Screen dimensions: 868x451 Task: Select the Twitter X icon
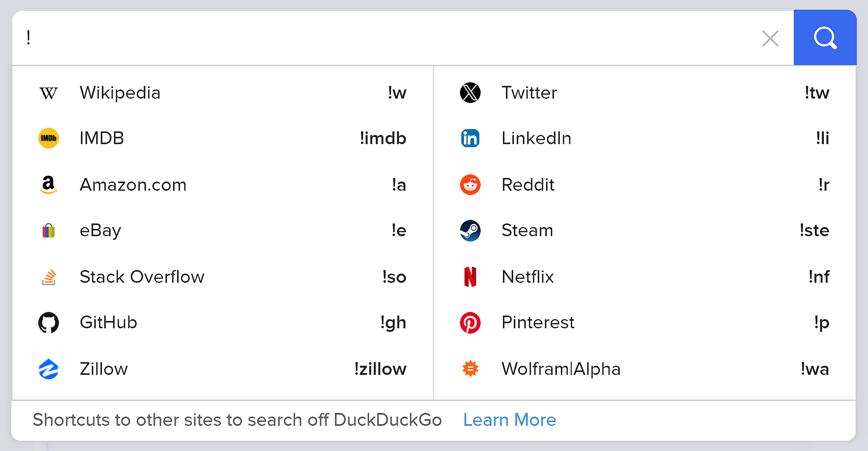pos(470,92)
